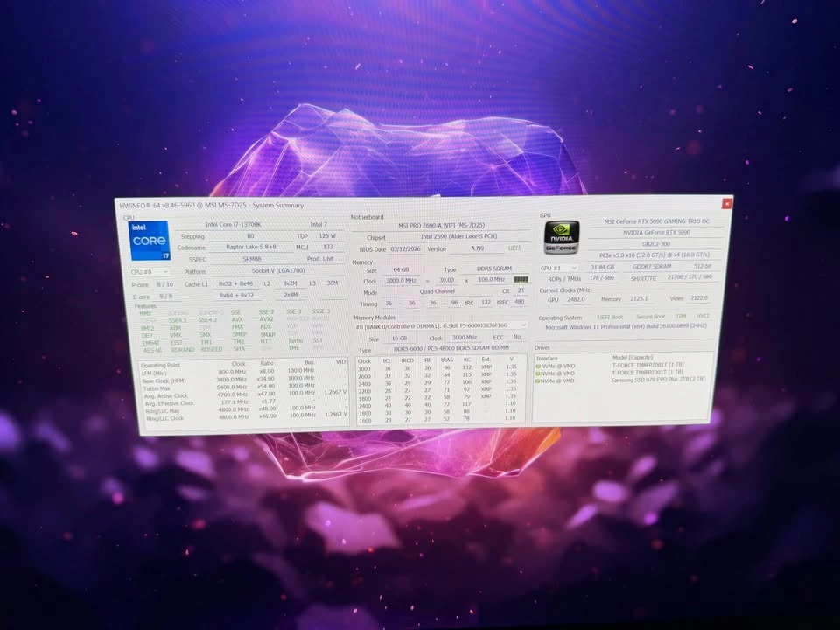Image resolution: width=840 pixels, height=630 pixels.
Task: Click the ROPs / TMUs 176 / 680 value
Action: click(x=602, y=278)
